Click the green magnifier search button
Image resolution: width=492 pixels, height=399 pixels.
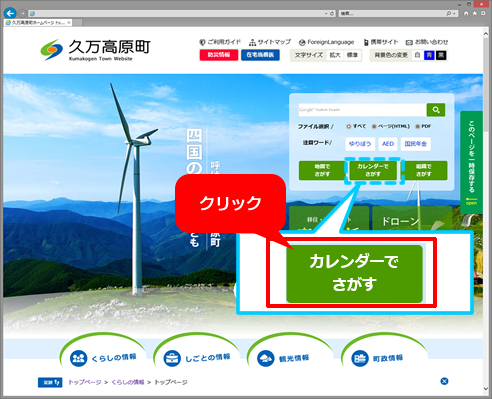(x=436, y=110)
